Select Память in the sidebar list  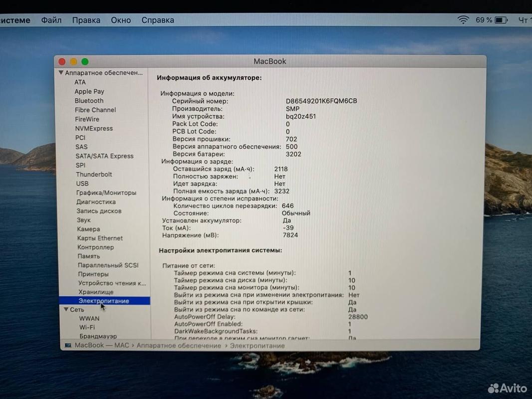click(89, 256)
